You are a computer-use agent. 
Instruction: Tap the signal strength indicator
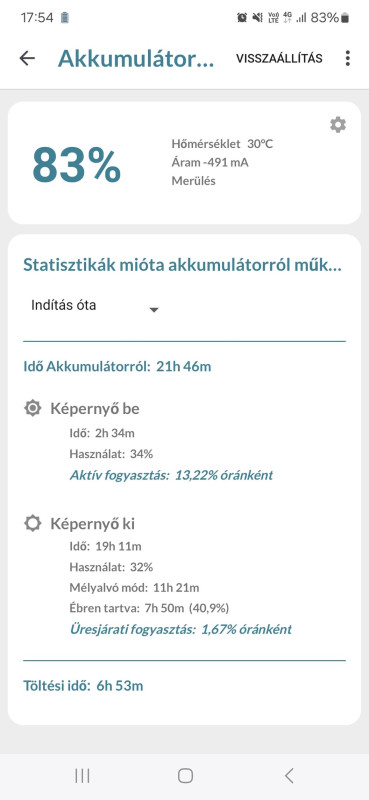coord(302,18)
